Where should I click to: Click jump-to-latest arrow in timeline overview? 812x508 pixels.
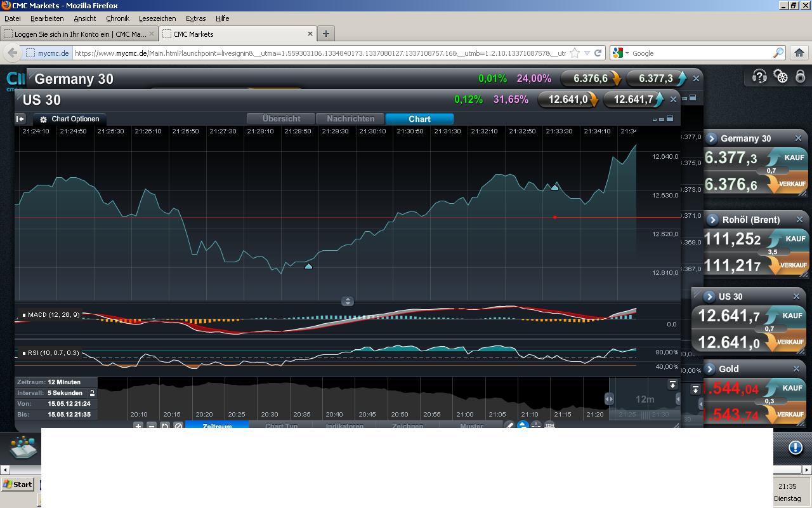click(x=672, y=385)
